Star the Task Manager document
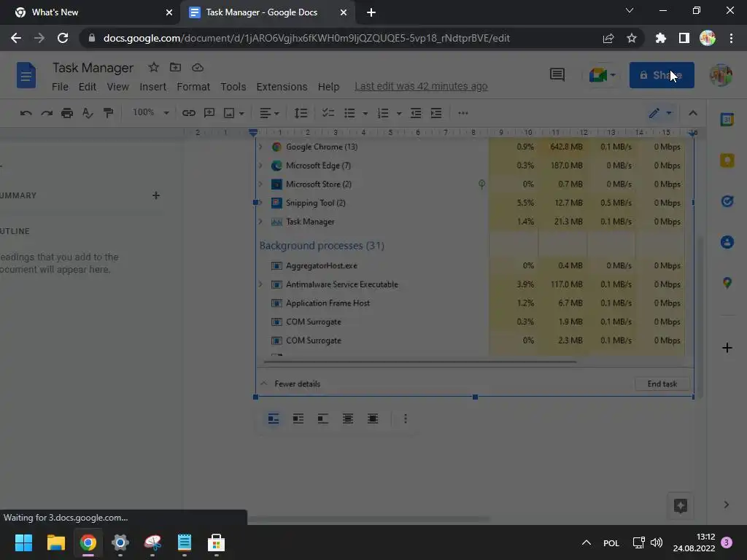 (153, 68)
